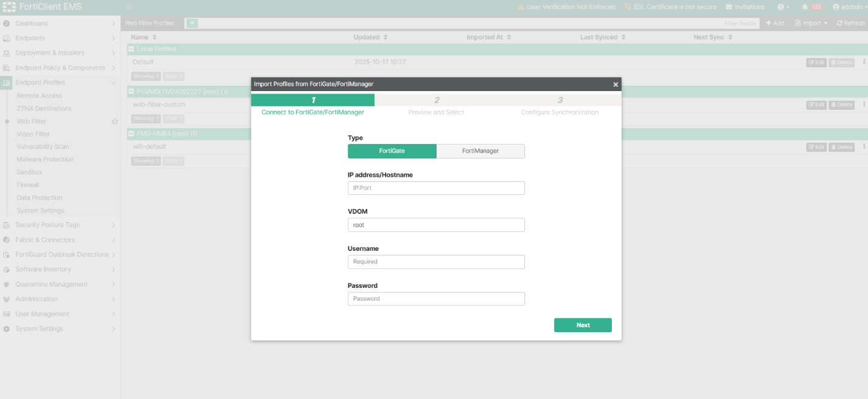Open kebab menu for Default row
Screen dimensions: 868x399
[863, 62]
